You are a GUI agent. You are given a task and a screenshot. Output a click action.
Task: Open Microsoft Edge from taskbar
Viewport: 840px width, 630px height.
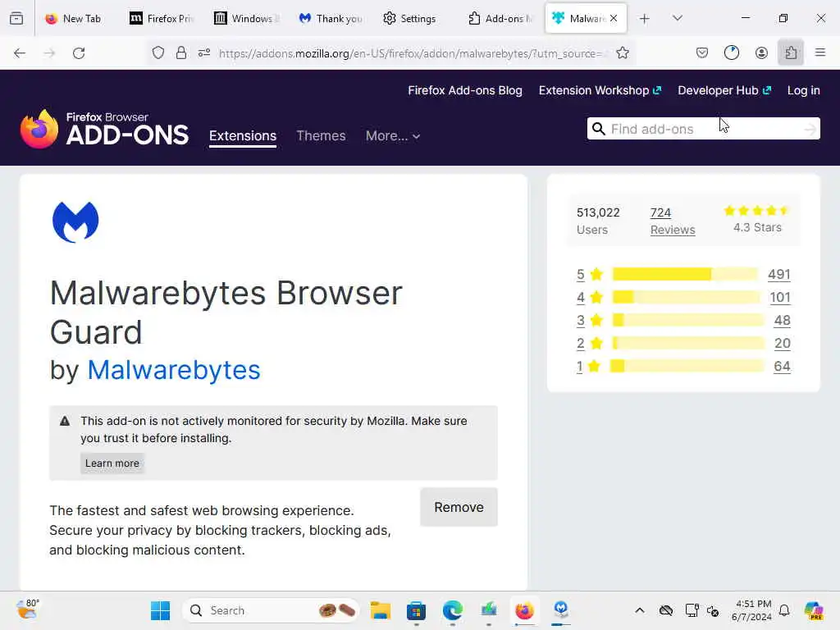(x=453, y=610)
